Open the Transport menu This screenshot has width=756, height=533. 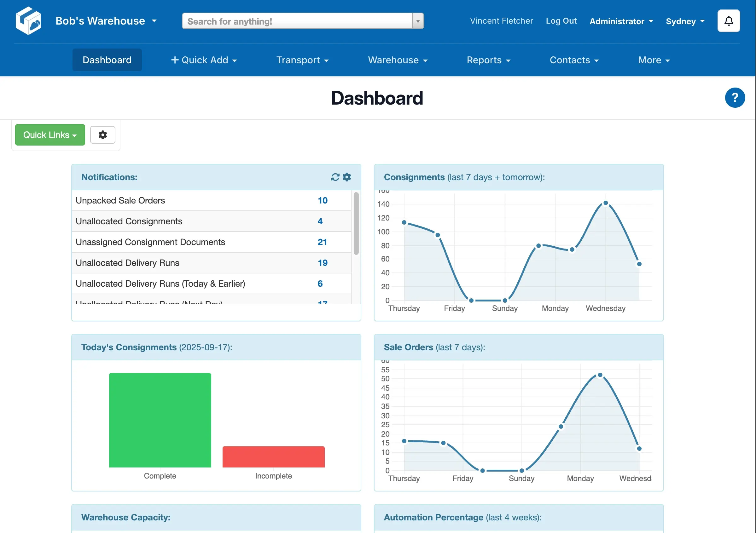(x=302, y=60)
